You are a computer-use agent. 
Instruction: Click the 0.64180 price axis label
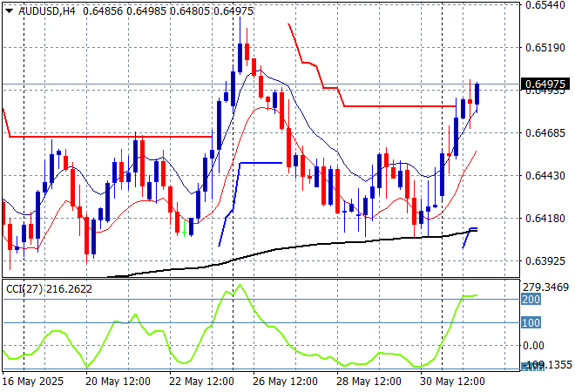(x=545, y=219)
